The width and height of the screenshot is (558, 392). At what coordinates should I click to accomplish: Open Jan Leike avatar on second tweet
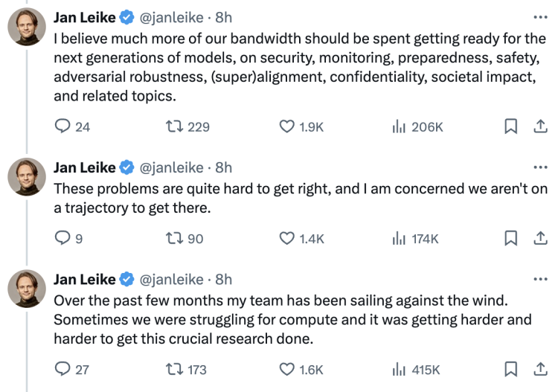point(27,177)
